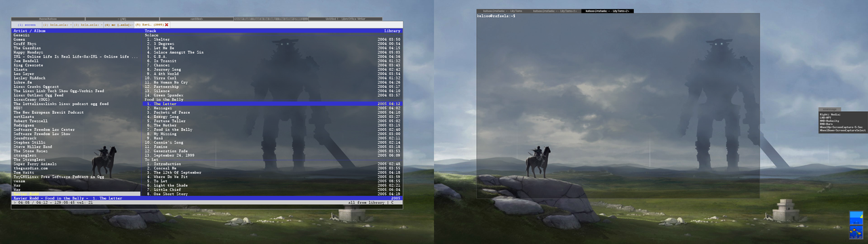Select highlighted track 1. The Letter

273,104
